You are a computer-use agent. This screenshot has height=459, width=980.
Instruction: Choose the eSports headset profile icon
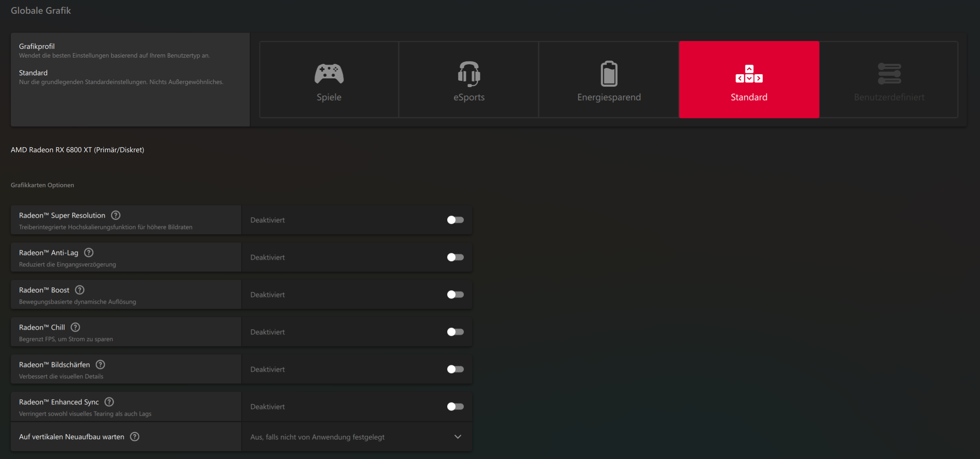(469, 74)
